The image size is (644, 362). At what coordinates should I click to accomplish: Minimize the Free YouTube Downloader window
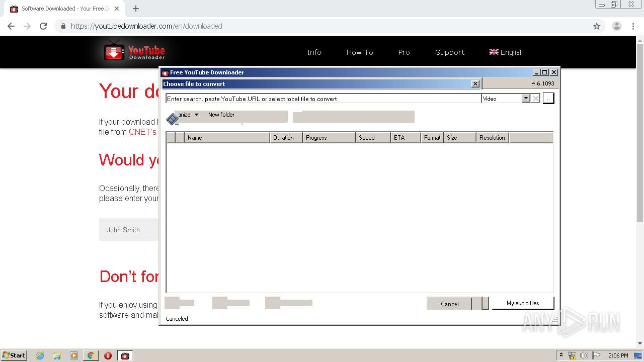536,72
